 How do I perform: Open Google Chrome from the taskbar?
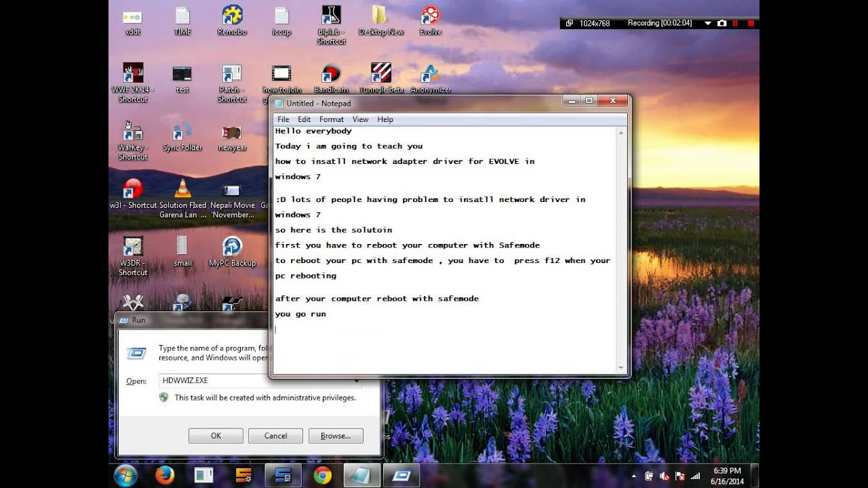322,476
